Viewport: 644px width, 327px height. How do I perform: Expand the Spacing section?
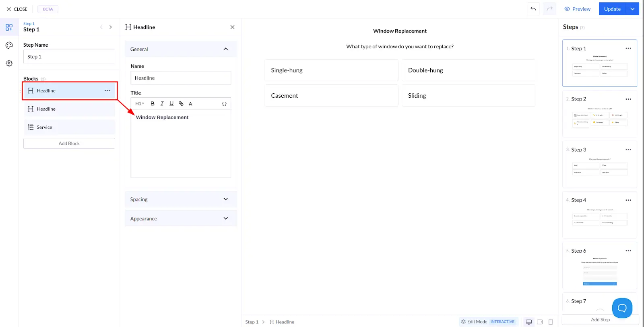(181, 199)
